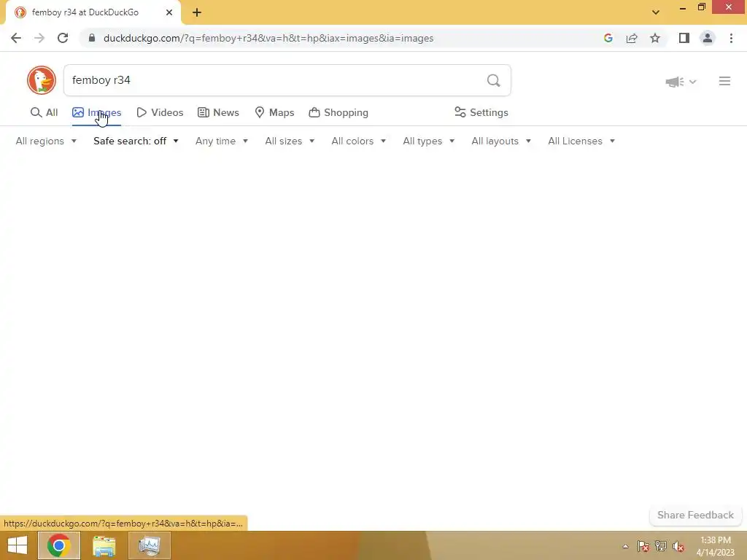
Task: Open the Any time filter
Action: 222,141
